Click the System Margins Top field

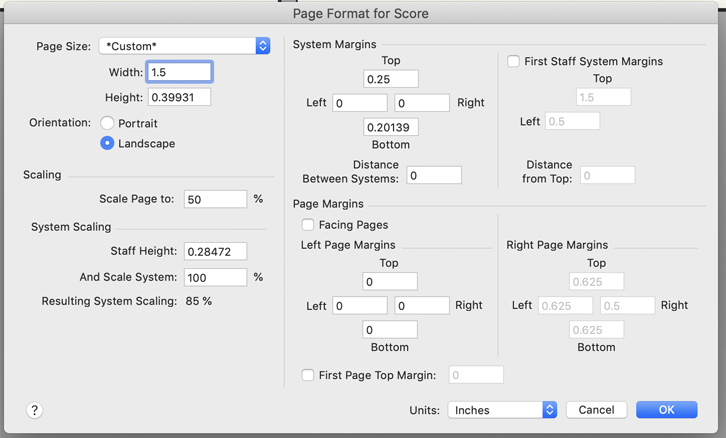click(390, 79)
